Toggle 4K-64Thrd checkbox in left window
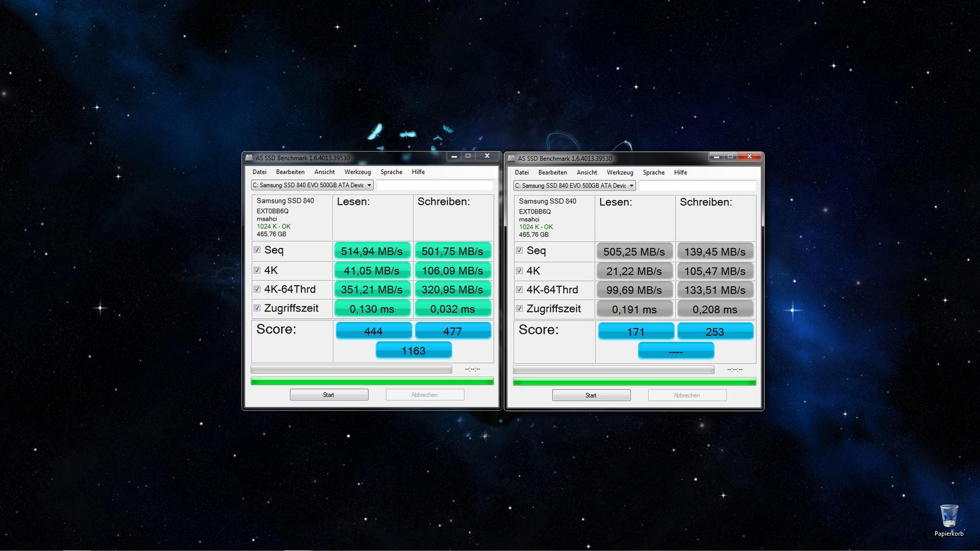This screenshot has height=551, width=980. [x=257, y=289]
